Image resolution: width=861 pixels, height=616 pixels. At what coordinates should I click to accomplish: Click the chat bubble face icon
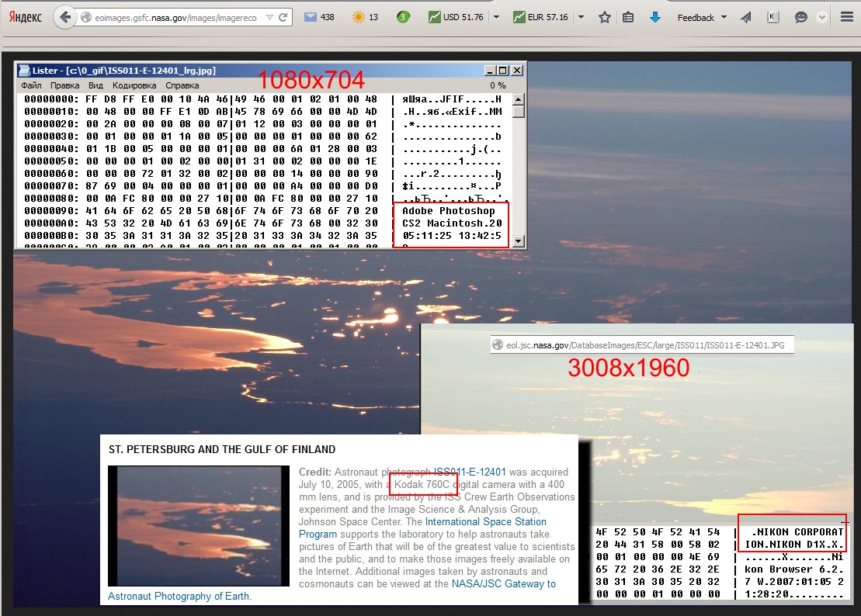tap(800, 18)
